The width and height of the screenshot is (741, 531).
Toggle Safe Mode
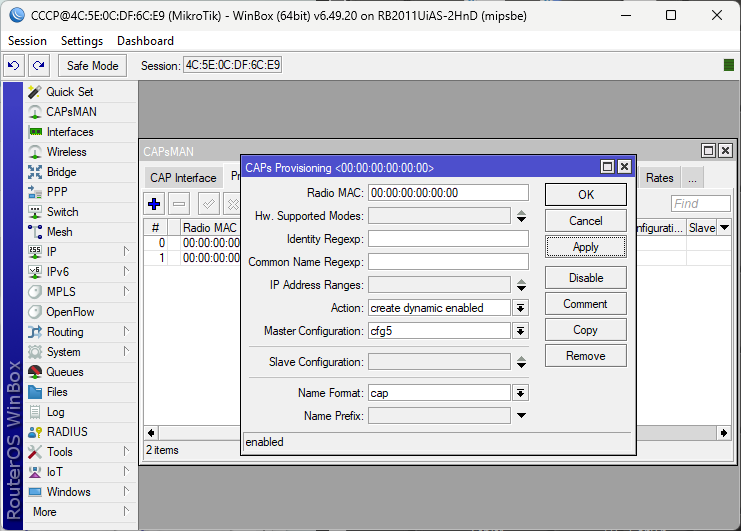(93, 65)
